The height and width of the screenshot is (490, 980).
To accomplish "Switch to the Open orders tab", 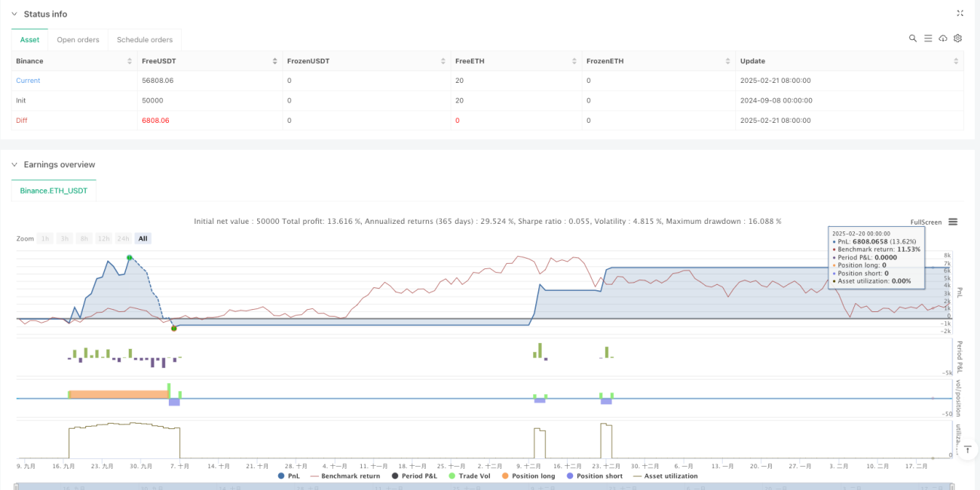I will (x=78, y=40).
